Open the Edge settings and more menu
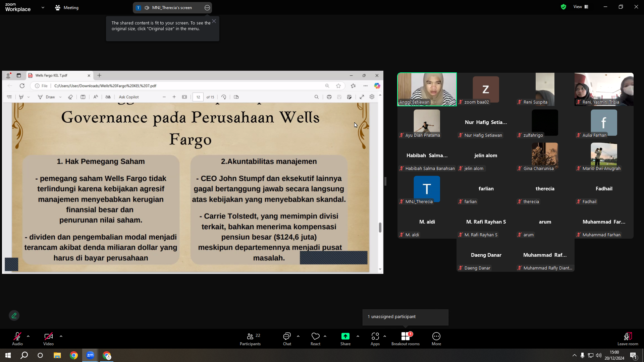 coord(366,86)
